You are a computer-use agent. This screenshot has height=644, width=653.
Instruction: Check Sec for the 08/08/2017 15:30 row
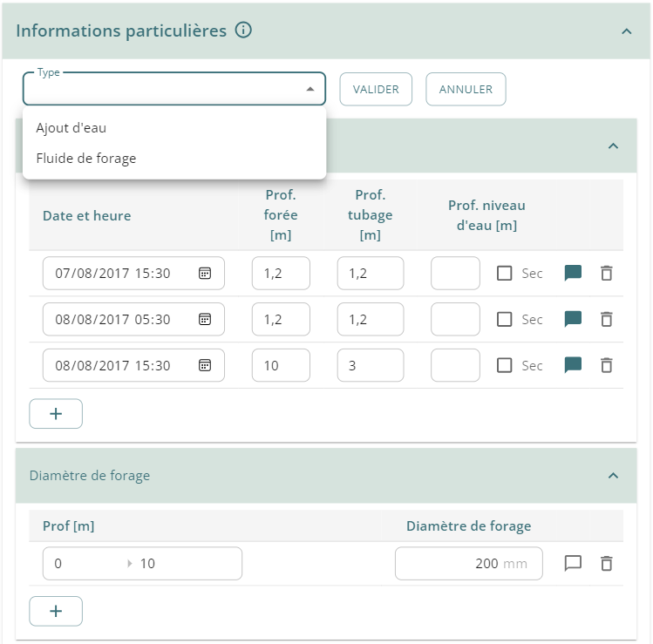point(504,366)
